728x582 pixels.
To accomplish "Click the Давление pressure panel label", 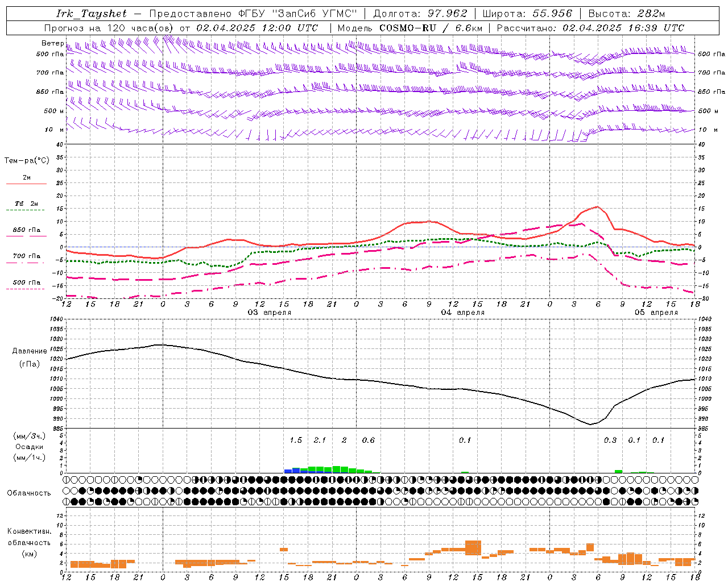I will (30, 351).
